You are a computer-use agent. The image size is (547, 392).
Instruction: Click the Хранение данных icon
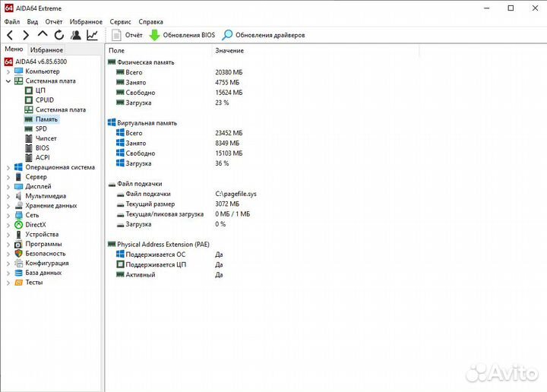(x=18, y=205)
